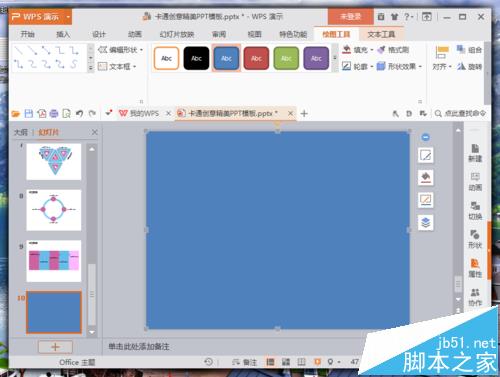Open the 新建 panel in right sidebar

pos(475,153)
